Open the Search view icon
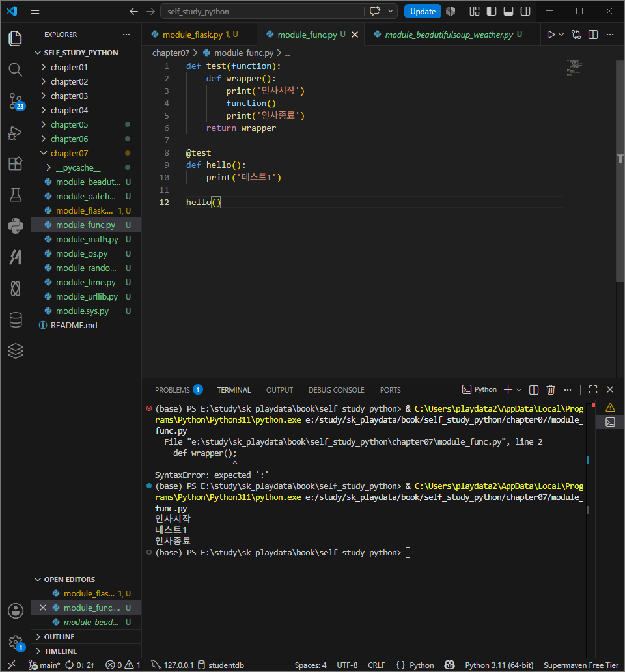625x672 pixels. 16,70
